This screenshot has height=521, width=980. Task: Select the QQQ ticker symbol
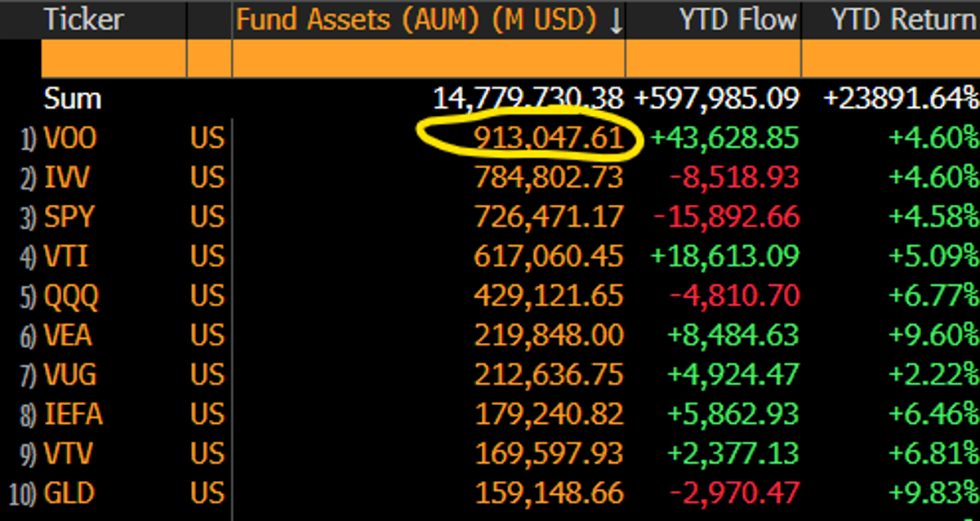(70, 296)
